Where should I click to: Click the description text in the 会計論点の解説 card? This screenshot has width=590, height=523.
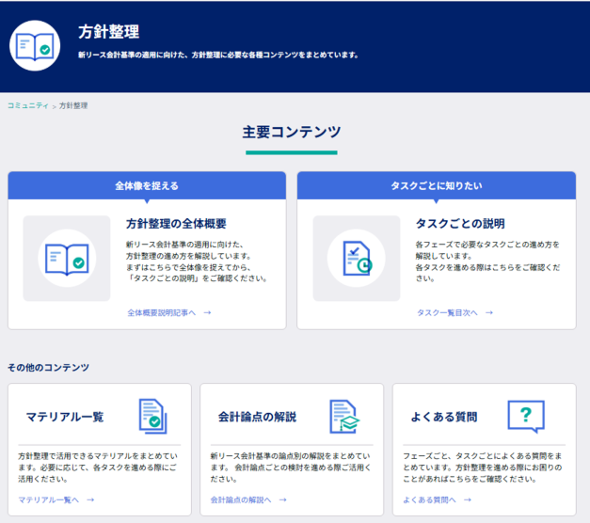pyautogui.click(x=290, y=468)
